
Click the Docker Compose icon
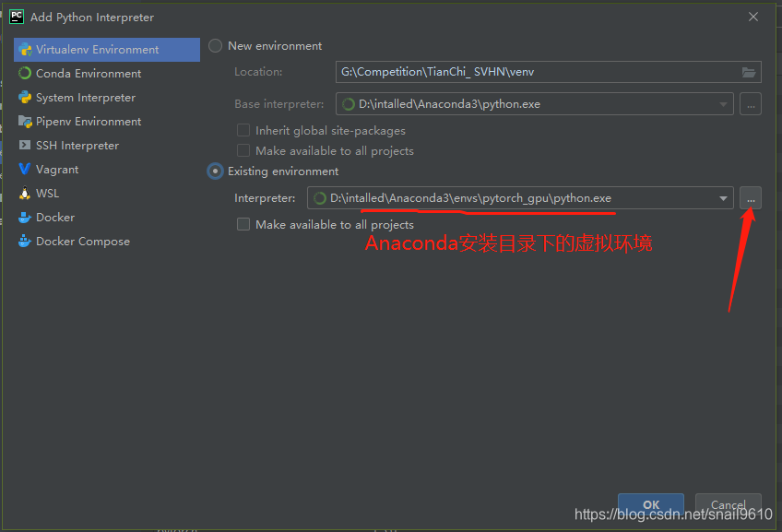coord(25,242)
